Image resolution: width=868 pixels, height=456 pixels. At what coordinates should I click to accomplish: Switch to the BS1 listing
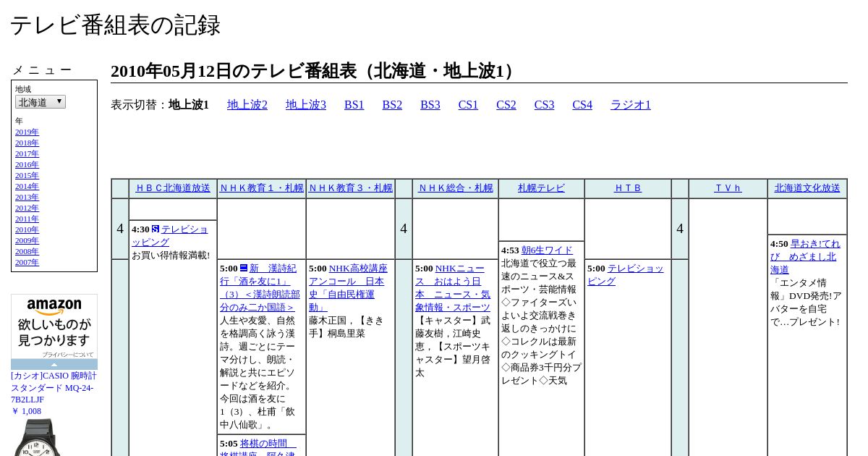(354, 105)
